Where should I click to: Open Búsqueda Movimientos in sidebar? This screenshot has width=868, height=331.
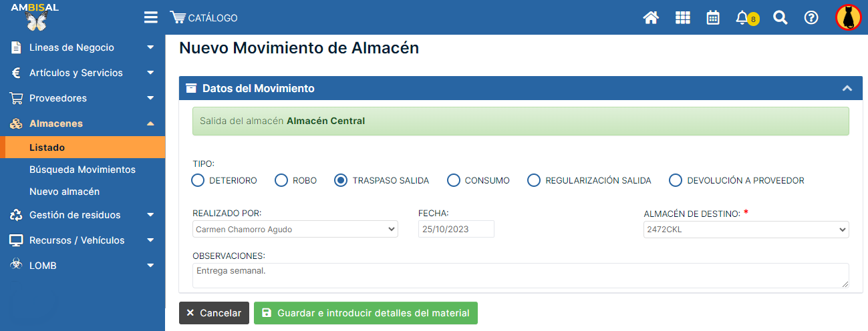82,170
